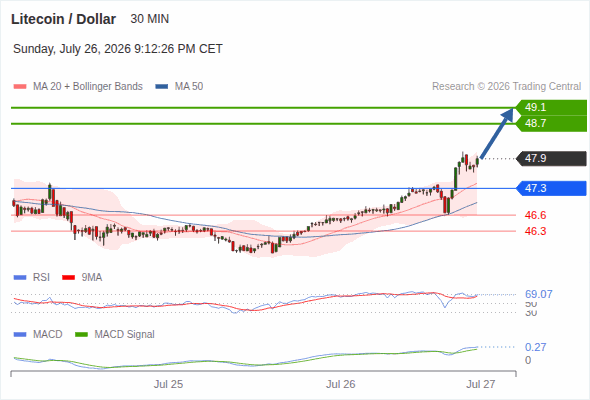The width and height of the screenshot is (590, 400).
Task: Click the Jul 27 date axis label
Action: click(481, 385)
